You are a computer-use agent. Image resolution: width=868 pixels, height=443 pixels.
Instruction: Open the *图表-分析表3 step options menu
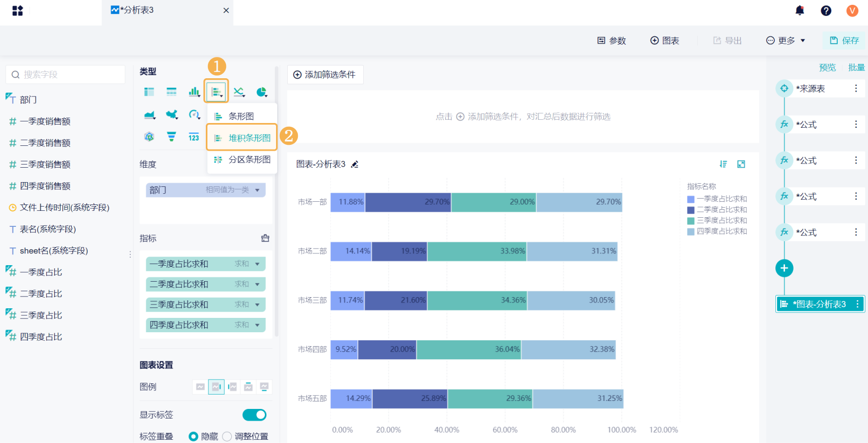click(857, 304)
